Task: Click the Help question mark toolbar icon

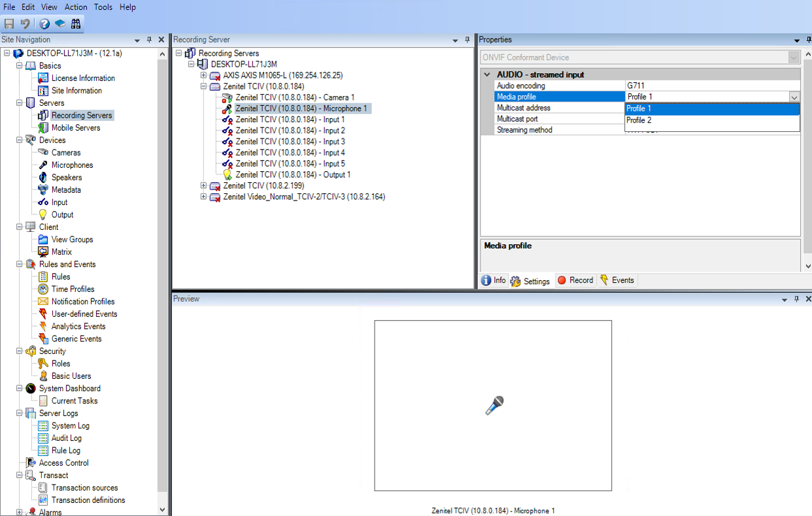Action: tap(44, 24)
